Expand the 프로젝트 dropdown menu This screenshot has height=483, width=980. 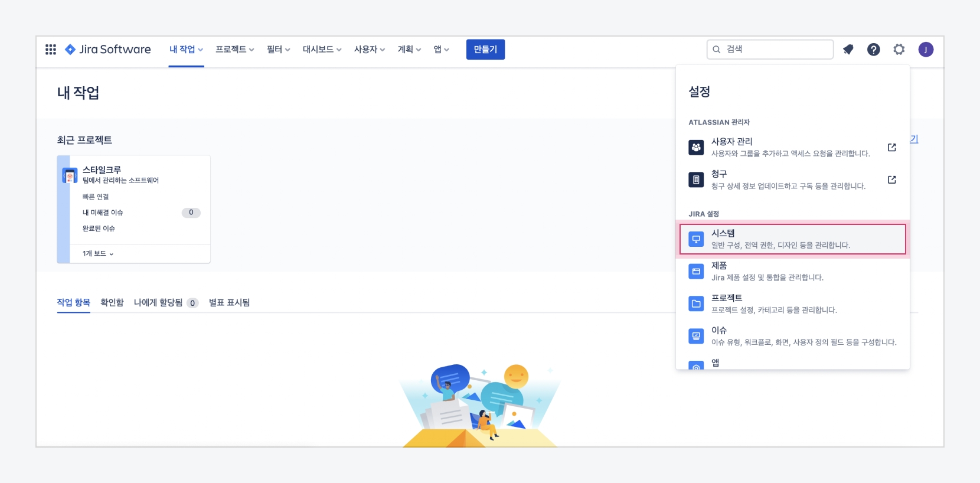point(234,50)
